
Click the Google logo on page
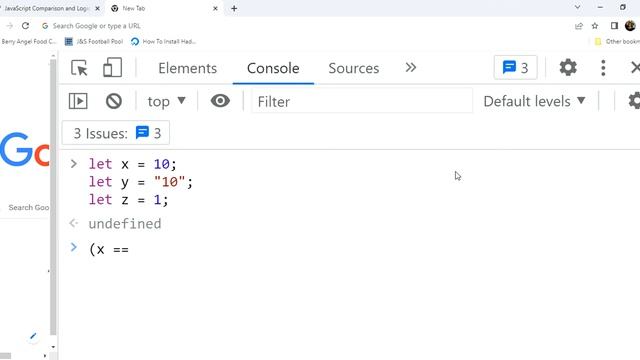coord(24,149)
